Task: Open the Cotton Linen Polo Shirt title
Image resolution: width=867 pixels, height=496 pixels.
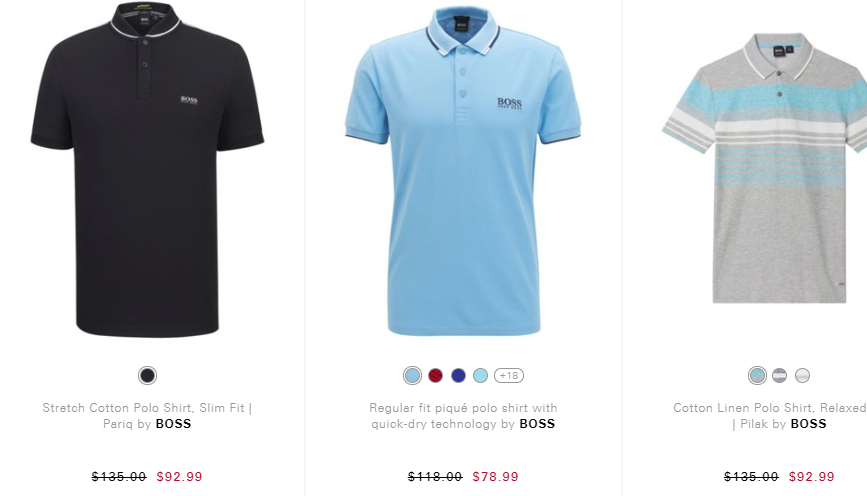Action: point(770,416)
